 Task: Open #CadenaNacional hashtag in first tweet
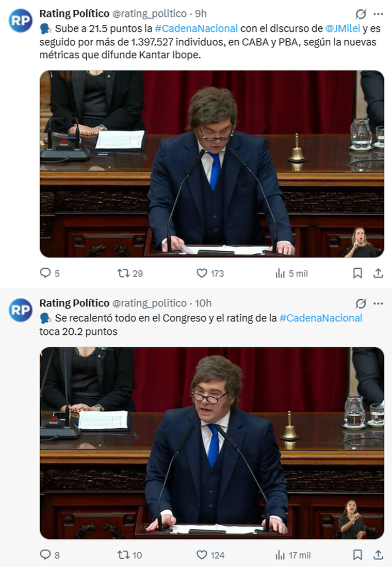196,28
